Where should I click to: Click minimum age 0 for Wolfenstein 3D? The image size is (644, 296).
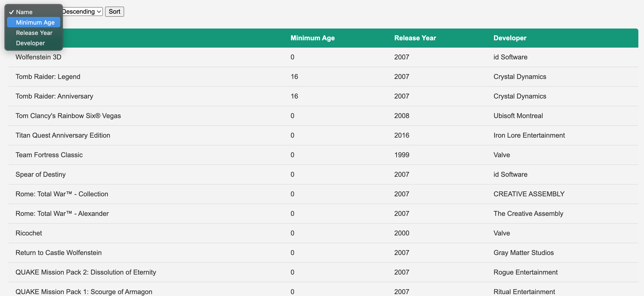(x=292, y=57)
